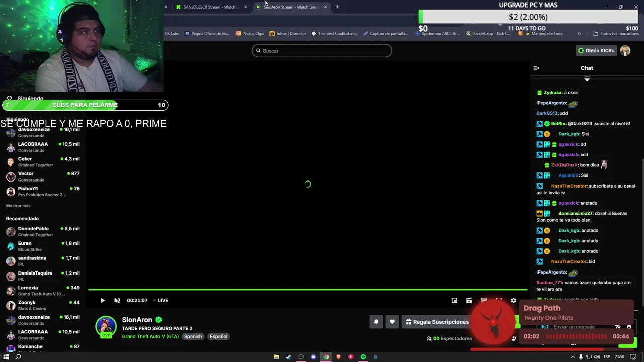
Task: Play the stream video
Action: [x=102, y=300]
